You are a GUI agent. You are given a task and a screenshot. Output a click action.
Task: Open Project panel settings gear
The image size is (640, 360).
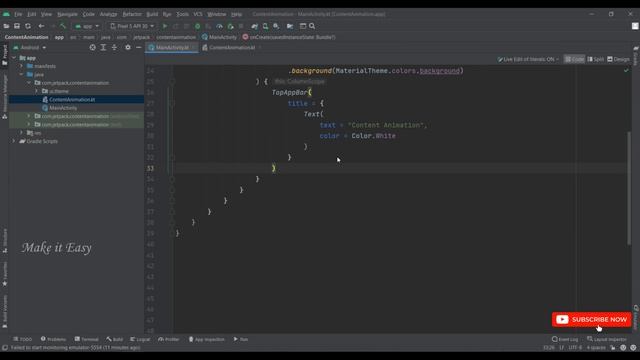[128, 47]
